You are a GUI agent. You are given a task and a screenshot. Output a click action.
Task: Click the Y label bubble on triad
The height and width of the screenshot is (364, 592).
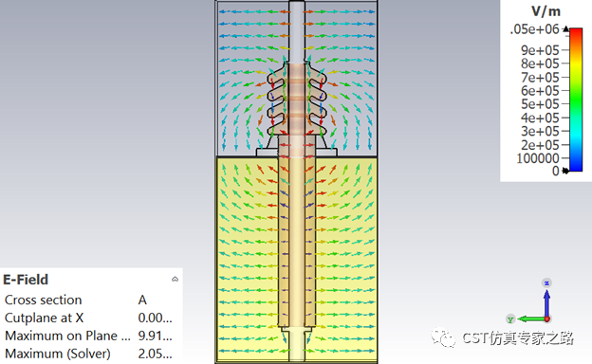coord(510,319)
